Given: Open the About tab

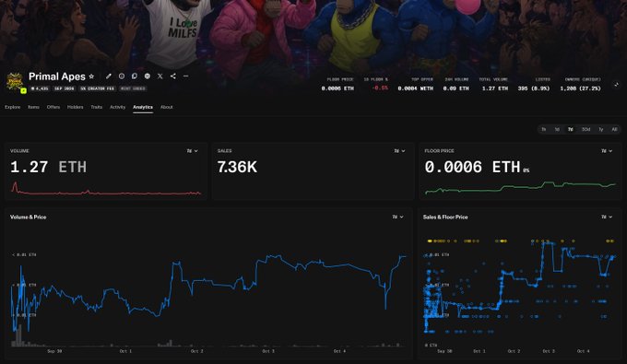Looking at the screenshot, I should coord(166,107).
